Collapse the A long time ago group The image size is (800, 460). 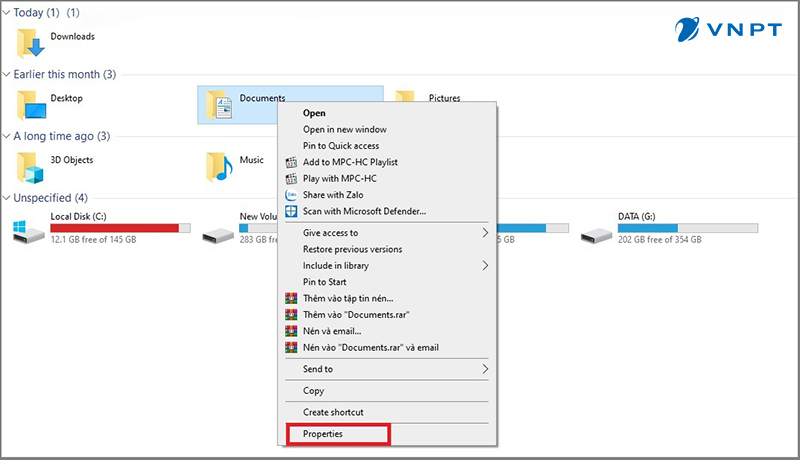tap(8, 136)
